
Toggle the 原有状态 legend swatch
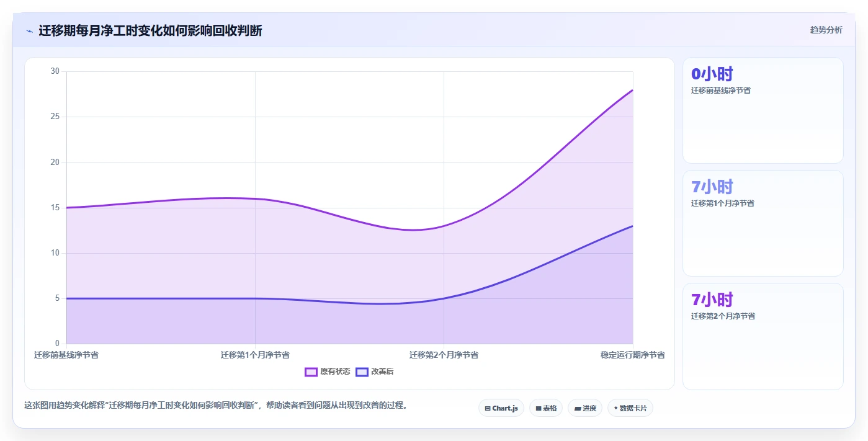click(311, 372)
